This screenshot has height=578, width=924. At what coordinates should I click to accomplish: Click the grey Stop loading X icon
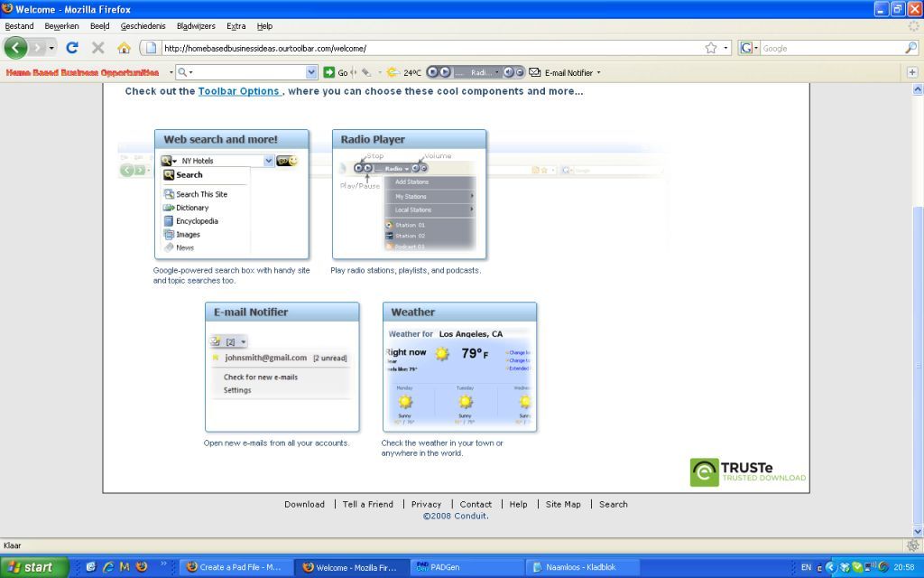coord(97,48)
